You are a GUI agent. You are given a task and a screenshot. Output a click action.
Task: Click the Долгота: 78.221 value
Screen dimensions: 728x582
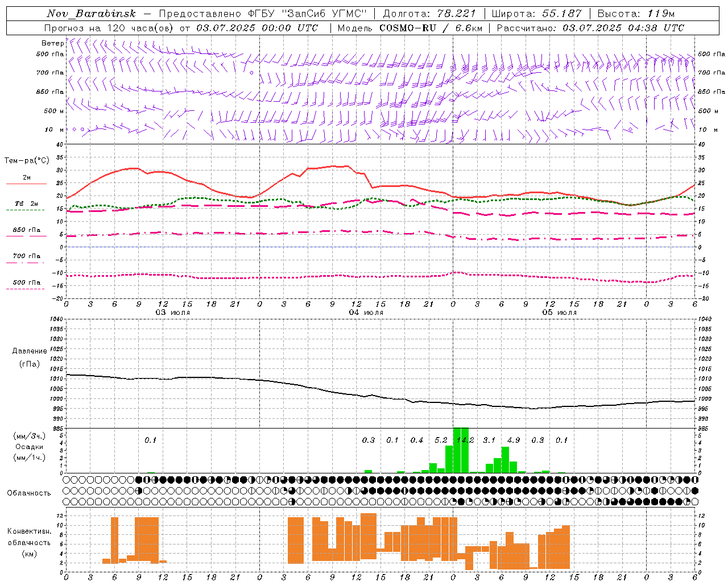(429, 14)
